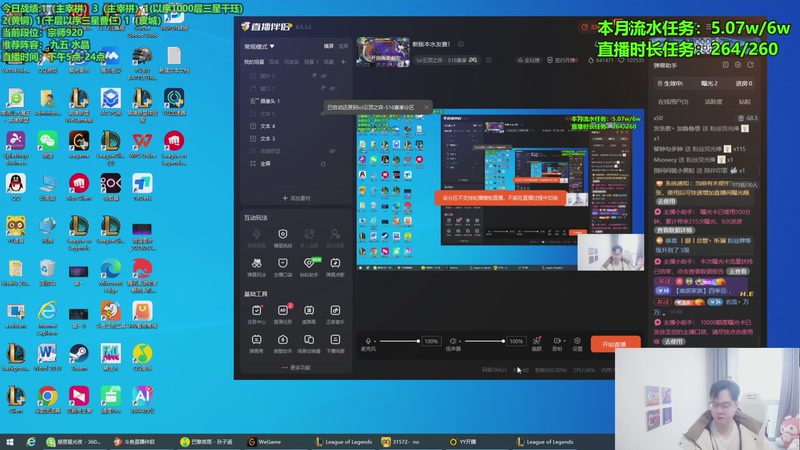The height and width of the screenshot is (450, 800).
Task: Click the 去查看 button in chat
Action: click(738, 271)
